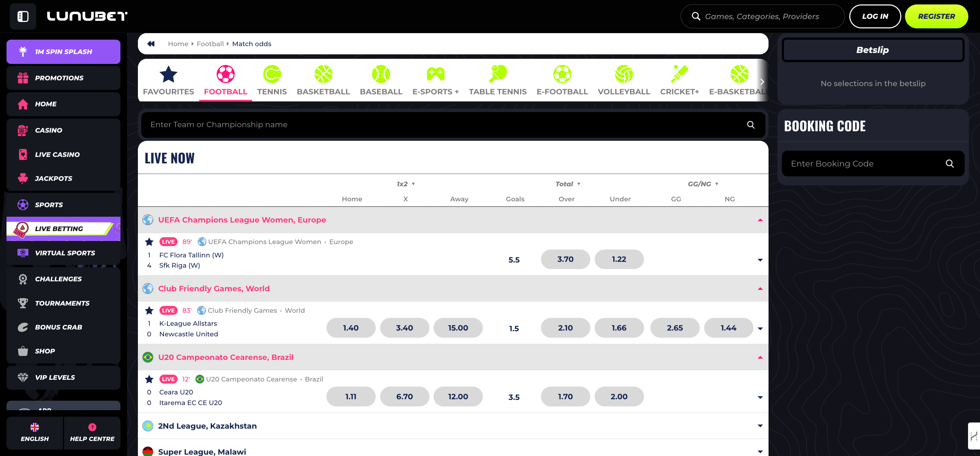Viewport: 980px width, 456px height.
Task: Bet Over 5.5 at odds 3.70
Action: point(565,259)
